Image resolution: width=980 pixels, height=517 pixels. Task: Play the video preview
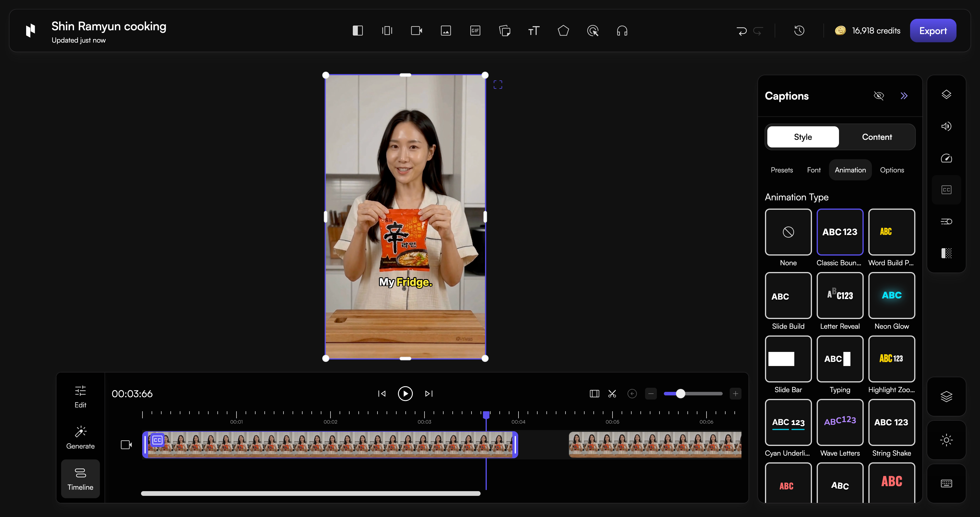click(x=405, y=393)
